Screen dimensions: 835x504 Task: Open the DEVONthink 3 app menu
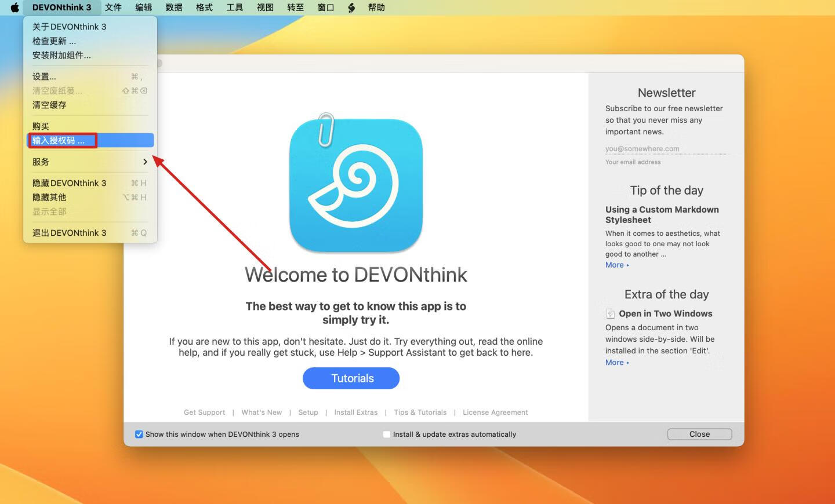pyautogui.click(x=62, y=8)
